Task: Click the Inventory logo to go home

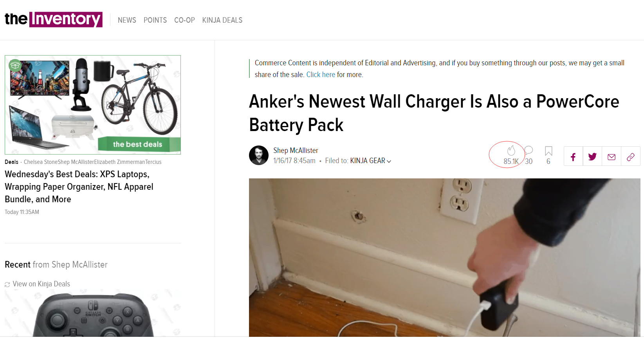Action: (54, 19)
